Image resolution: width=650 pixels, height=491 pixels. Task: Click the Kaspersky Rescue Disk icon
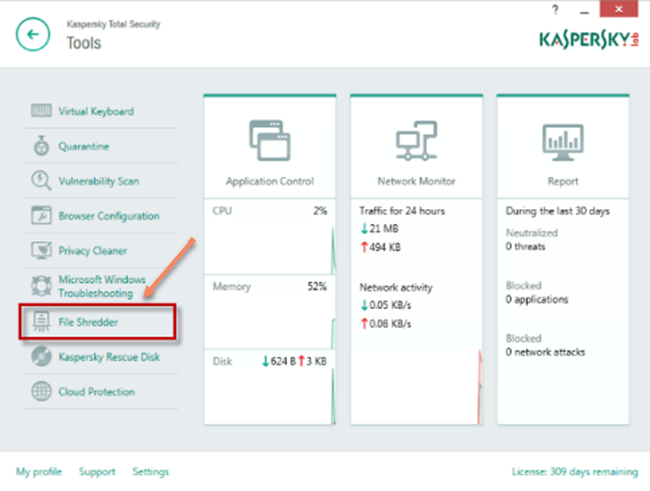[x=41, y=357]
